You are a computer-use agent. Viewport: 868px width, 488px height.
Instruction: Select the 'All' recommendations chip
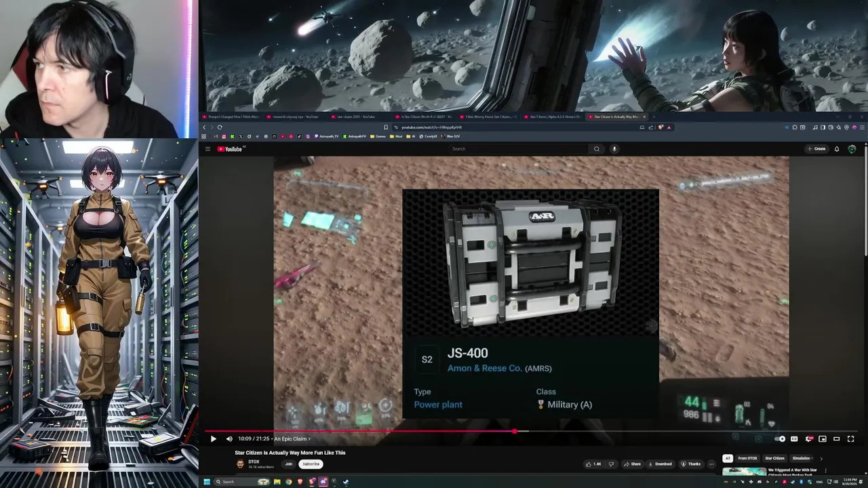[728, 458]
